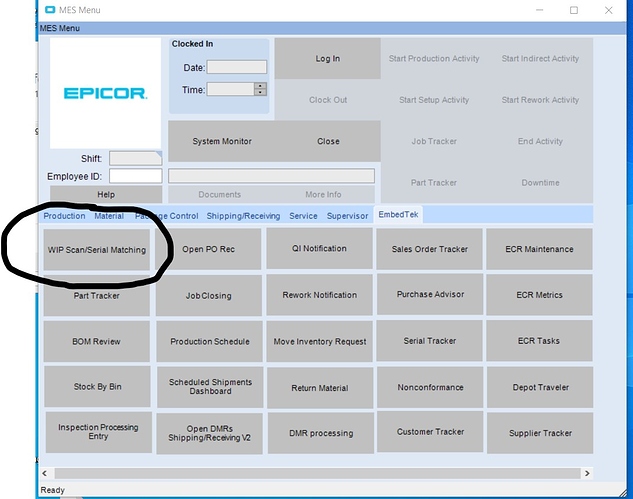
Task: Click the Clocked In Date field
Action: (x=237, y=67)
